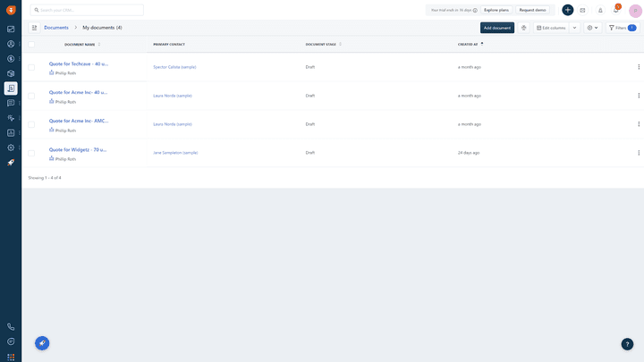The height and width of the screenshot is (362, 644).
Task: Open the email envelope icon in header
Action: tap(582, 10)
